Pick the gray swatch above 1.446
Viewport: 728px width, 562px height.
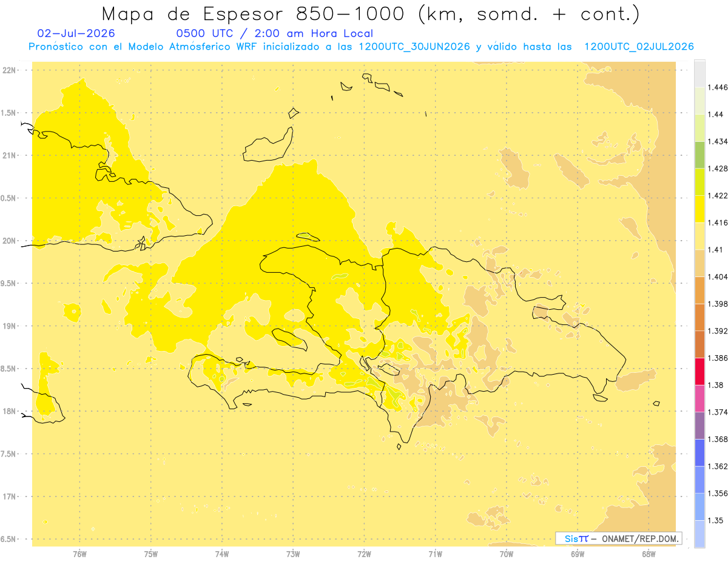tap(699, 73)
